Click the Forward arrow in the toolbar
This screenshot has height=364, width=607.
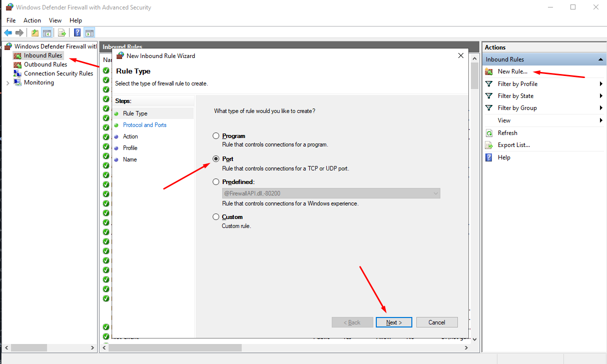(x=20, y=33)
